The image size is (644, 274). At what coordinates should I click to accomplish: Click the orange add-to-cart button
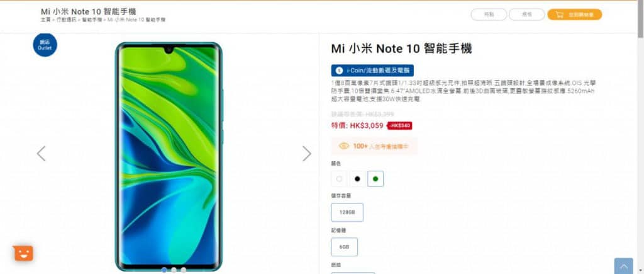[575, 15]
